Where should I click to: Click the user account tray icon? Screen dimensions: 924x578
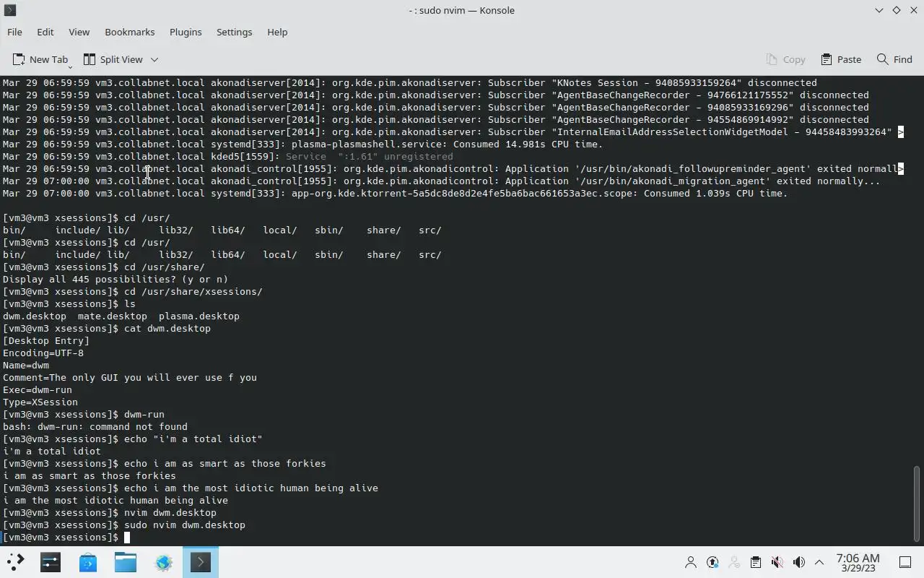tap(691, 562)
